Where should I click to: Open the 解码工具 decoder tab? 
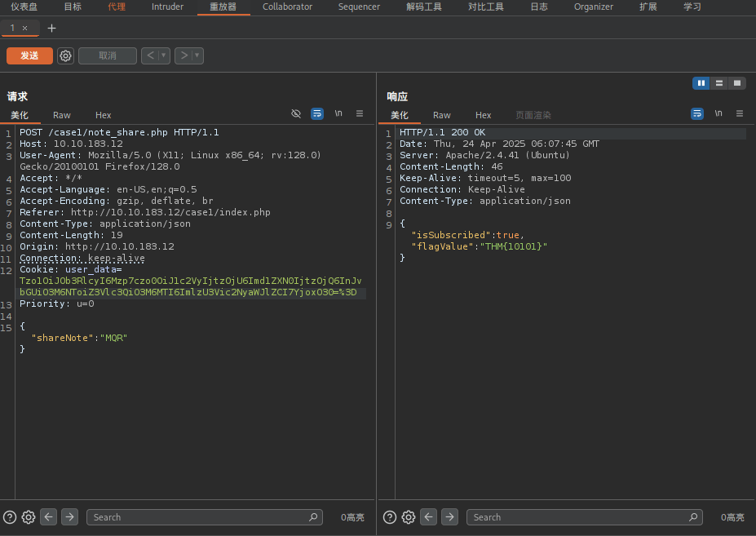tap(424, 7)
